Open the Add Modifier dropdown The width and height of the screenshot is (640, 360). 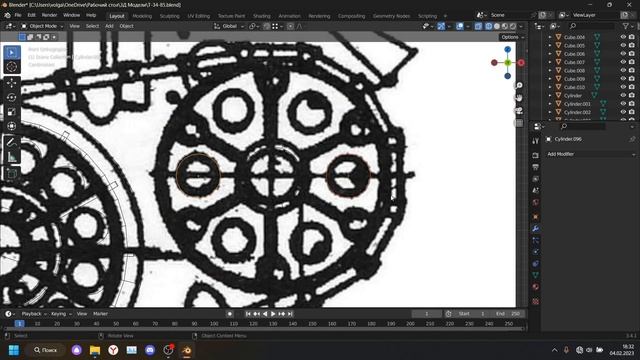tap(591, 154)
